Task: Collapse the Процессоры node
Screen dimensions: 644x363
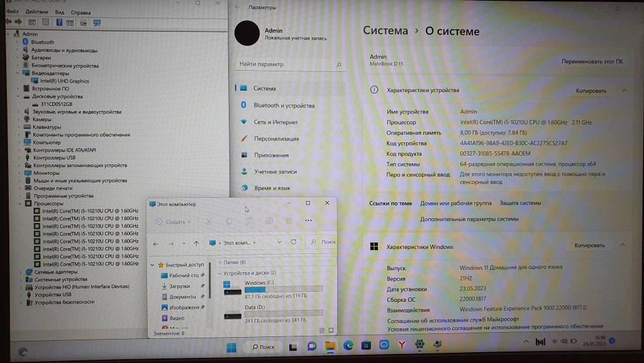Action: coord(20,204)
